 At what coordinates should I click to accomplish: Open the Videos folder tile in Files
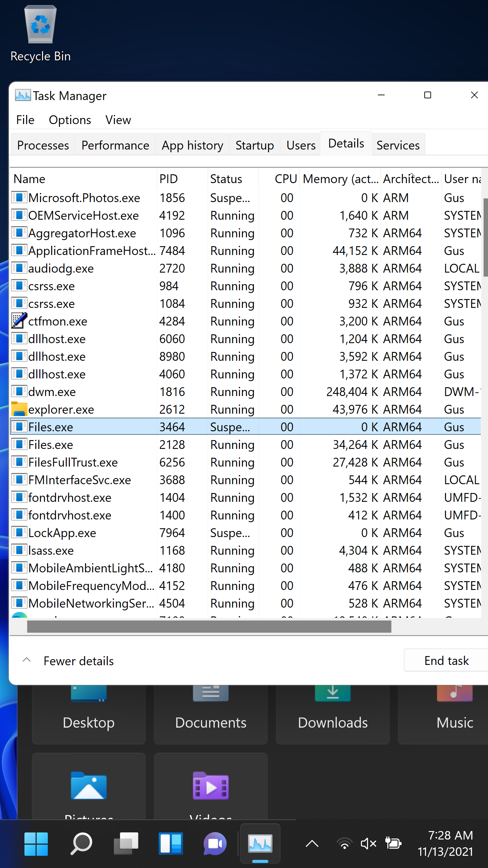point(211,787)
